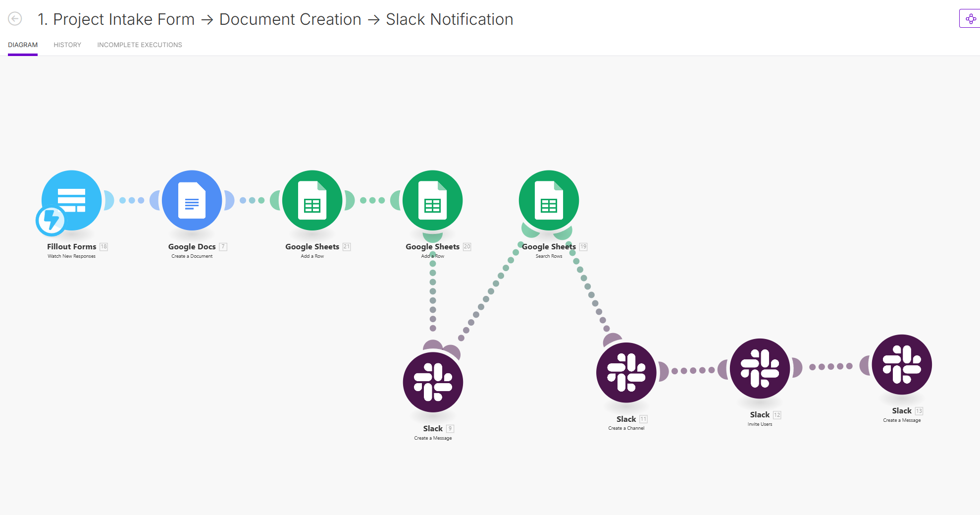Select Google Sheets module 21 icon
This screenshot has width=980, height=515.
[312, 200]
